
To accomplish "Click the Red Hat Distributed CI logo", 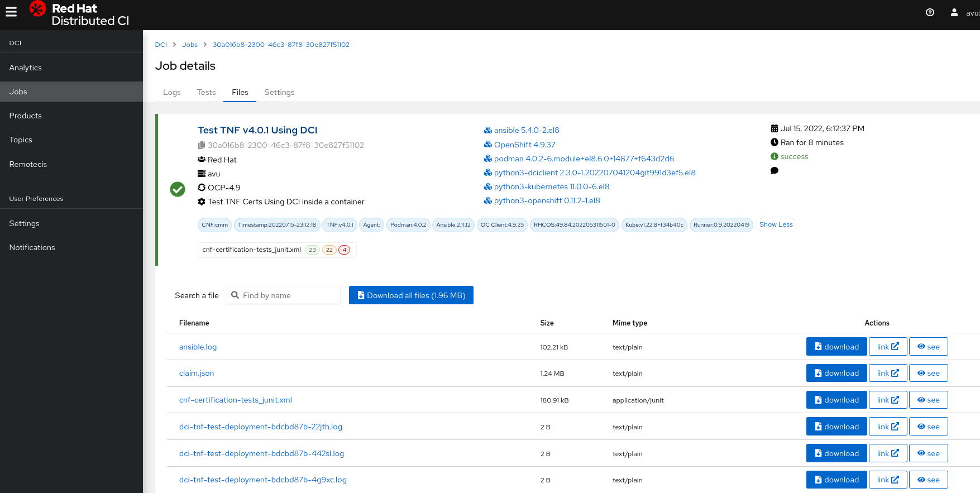I will click(x=79, y=15).
